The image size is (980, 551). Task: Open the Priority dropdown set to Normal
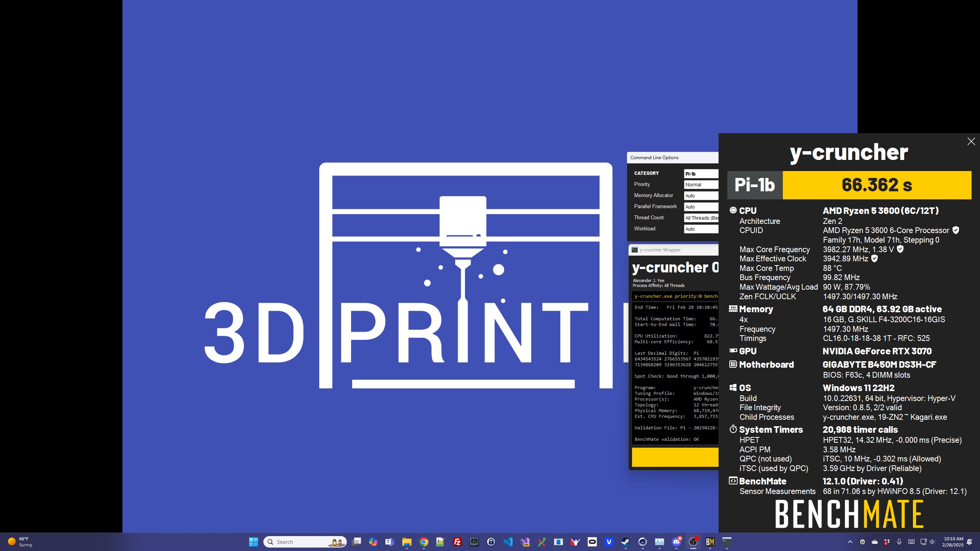pos(701,184)
